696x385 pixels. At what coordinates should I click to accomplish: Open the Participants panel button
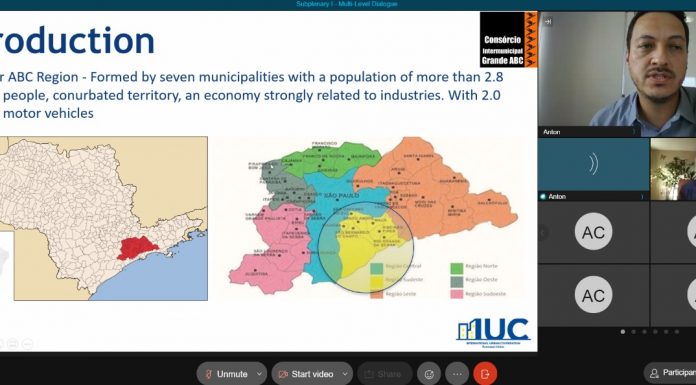[x=670, y=373]
